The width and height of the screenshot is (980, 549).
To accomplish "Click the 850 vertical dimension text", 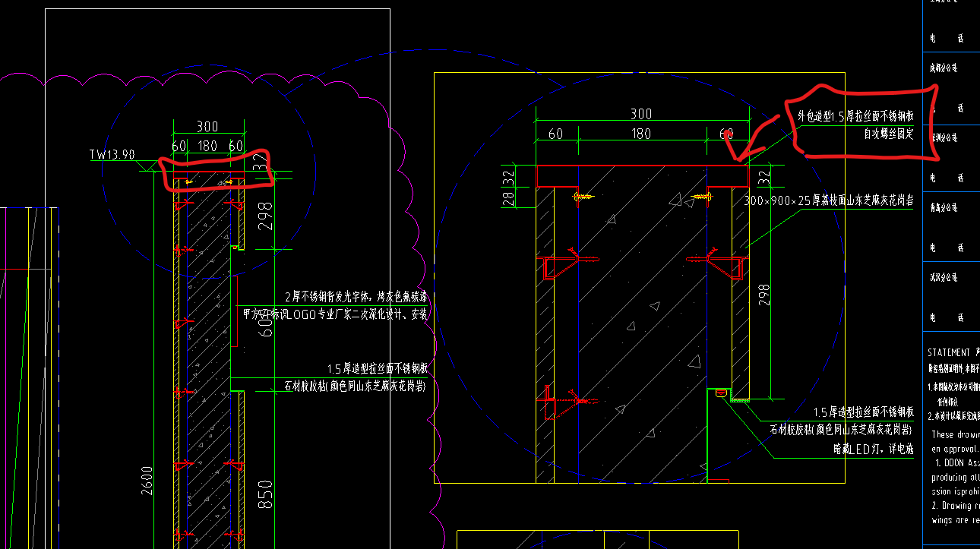I will 266,495.
